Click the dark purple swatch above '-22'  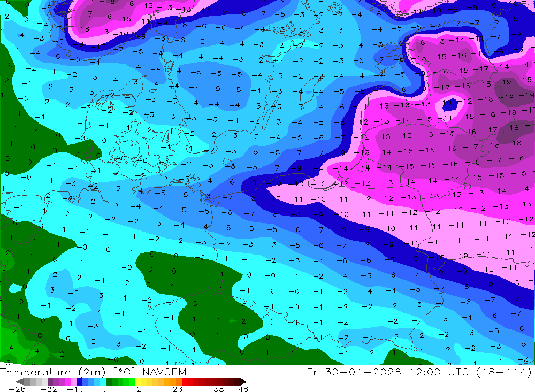coord(50,381)
